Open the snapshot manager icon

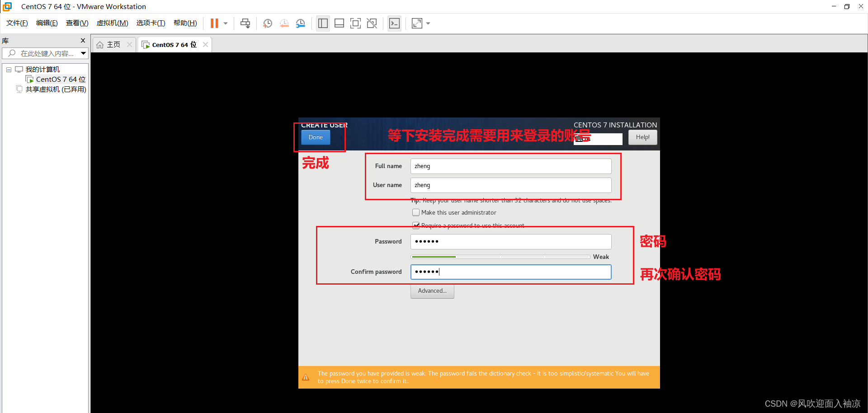pyautogui.click(x=301, y=23)
